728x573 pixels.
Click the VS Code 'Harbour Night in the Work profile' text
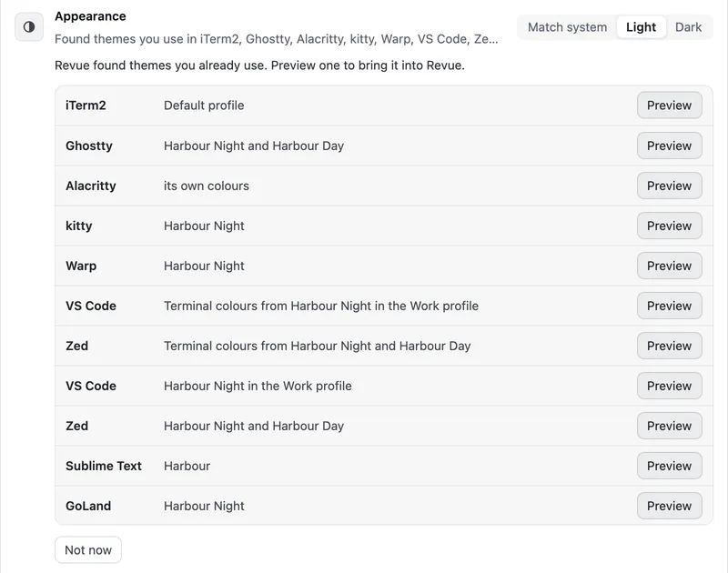click(258, 386)
